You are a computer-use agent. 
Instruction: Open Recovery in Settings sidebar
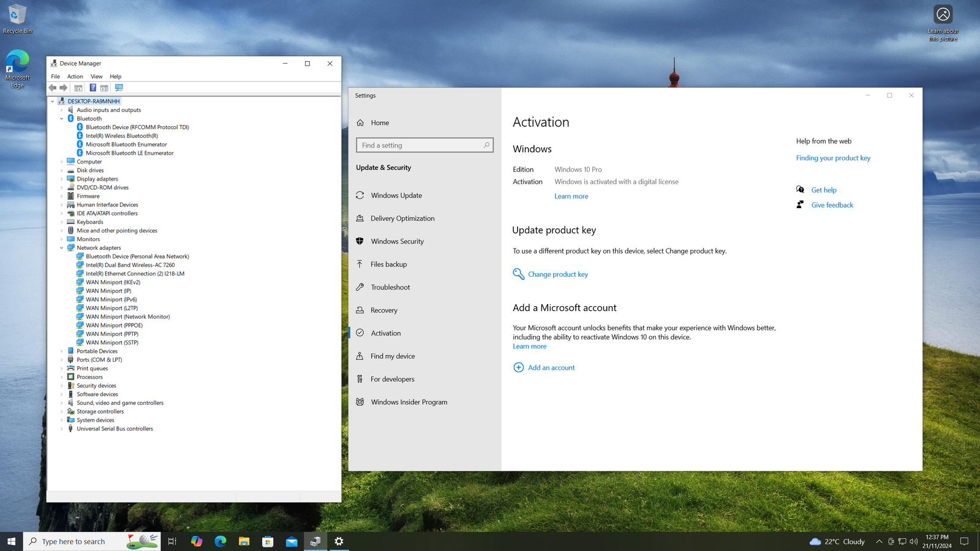[383, 310]
